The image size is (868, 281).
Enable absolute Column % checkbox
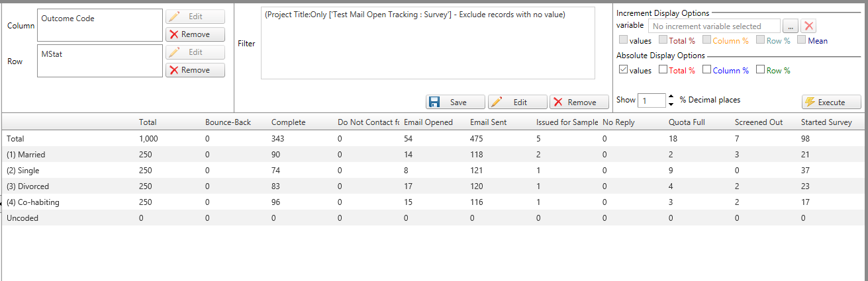click(x=707, y=69)
